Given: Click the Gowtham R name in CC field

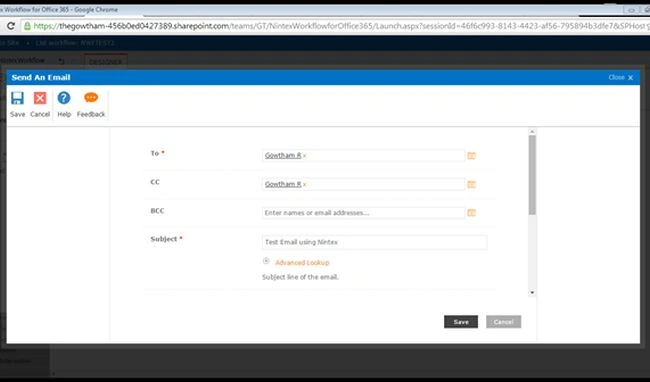Looking at the screenshot, I should [x=283, y=184].
